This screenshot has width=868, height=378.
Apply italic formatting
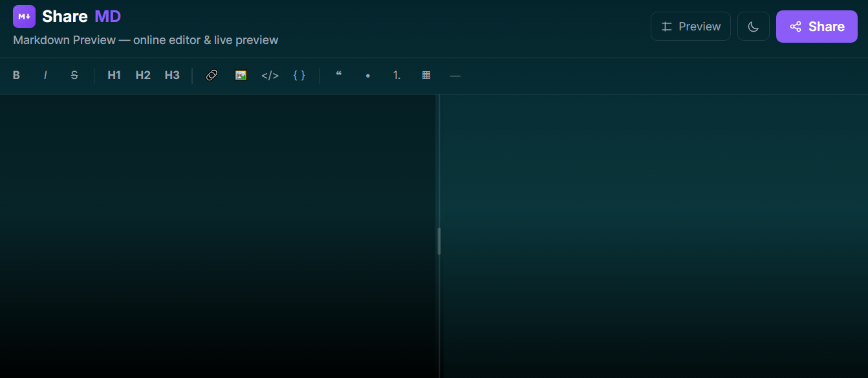pos(45,75)
